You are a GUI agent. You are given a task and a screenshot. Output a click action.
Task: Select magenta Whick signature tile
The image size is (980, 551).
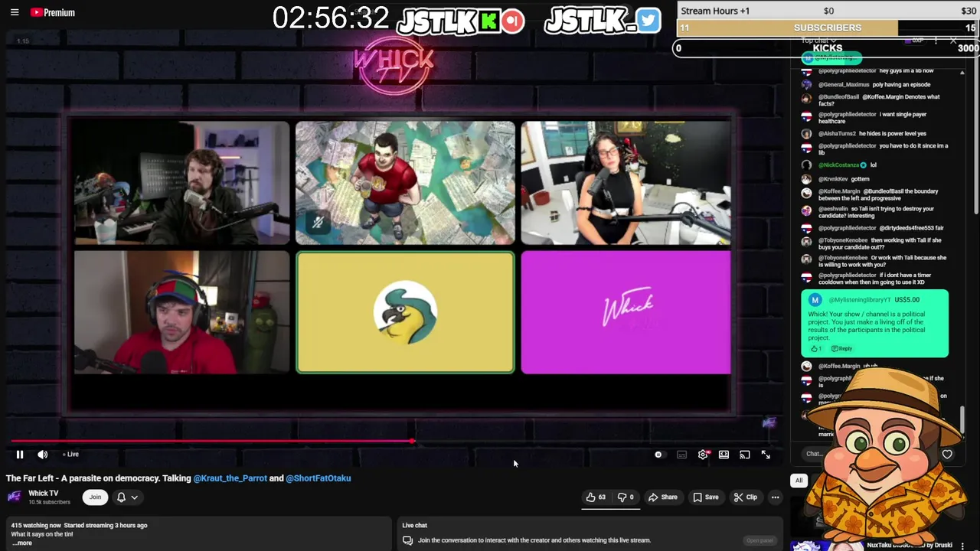(x=626, y=313)
